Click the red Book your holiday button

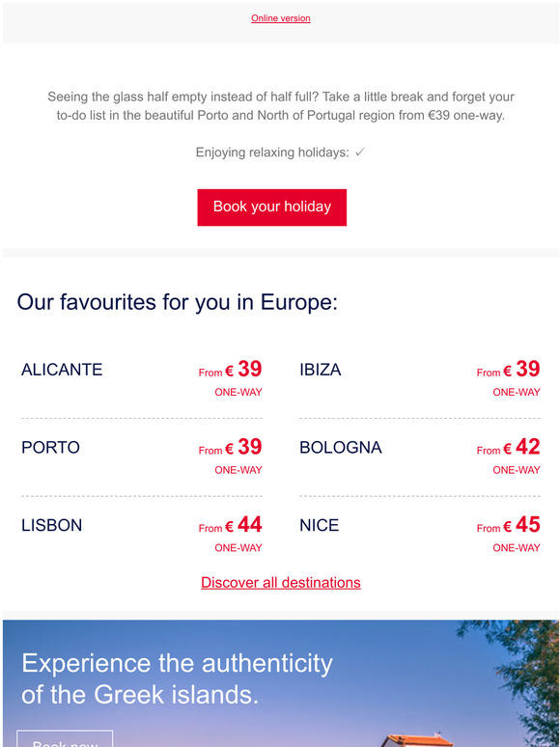pyautogui.click(x=271, y=207)
